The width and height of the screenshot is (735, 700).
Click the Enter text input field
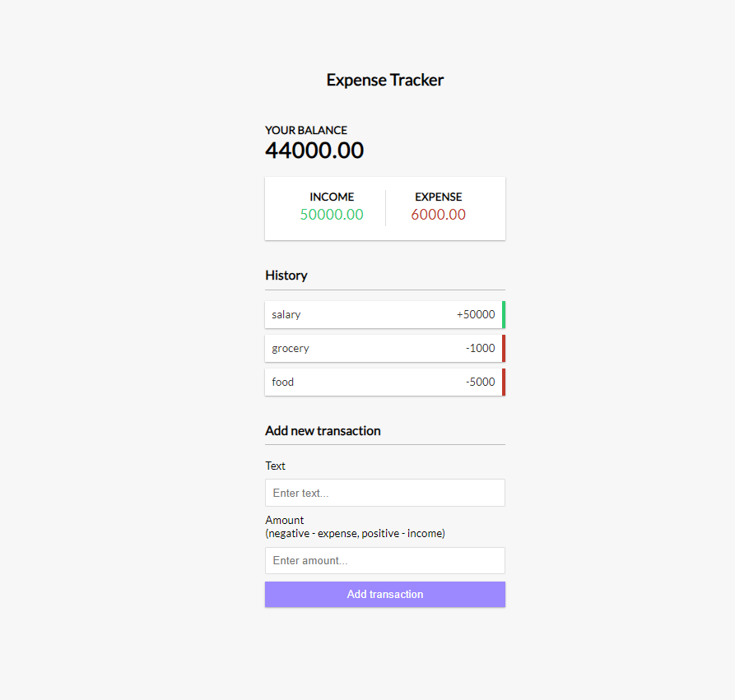pyautogui.click(x=384, y=493)
